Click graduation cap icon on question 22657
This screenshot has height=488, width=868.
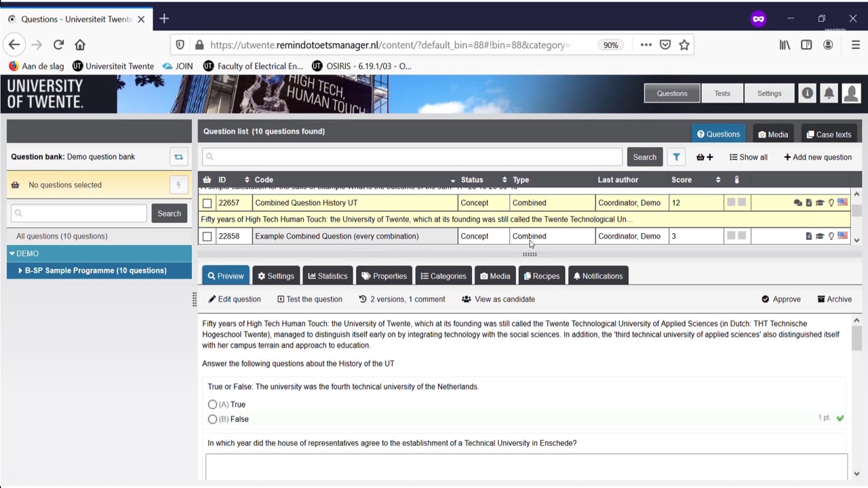tap(819, 203)
